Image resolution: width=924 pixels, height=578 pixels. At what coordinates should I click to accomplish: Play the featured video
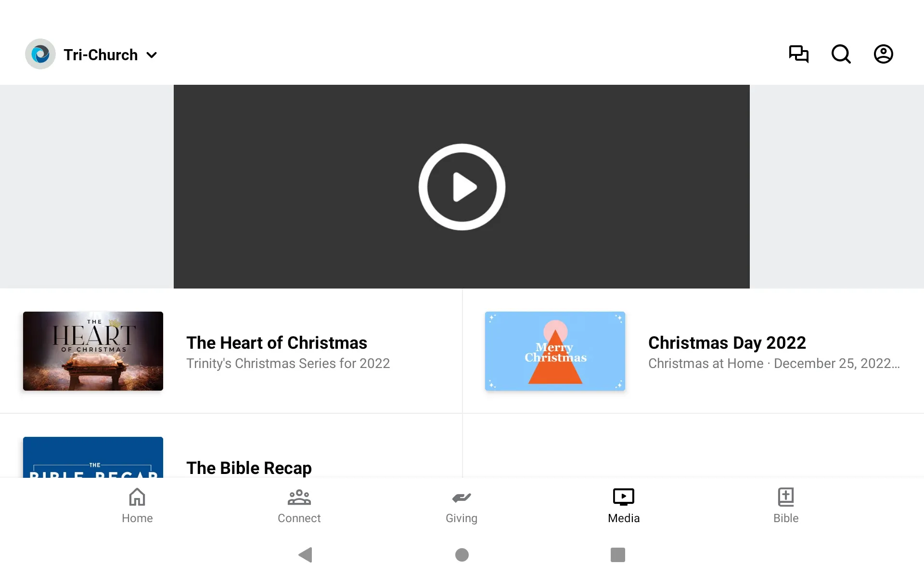click(462, 186)
